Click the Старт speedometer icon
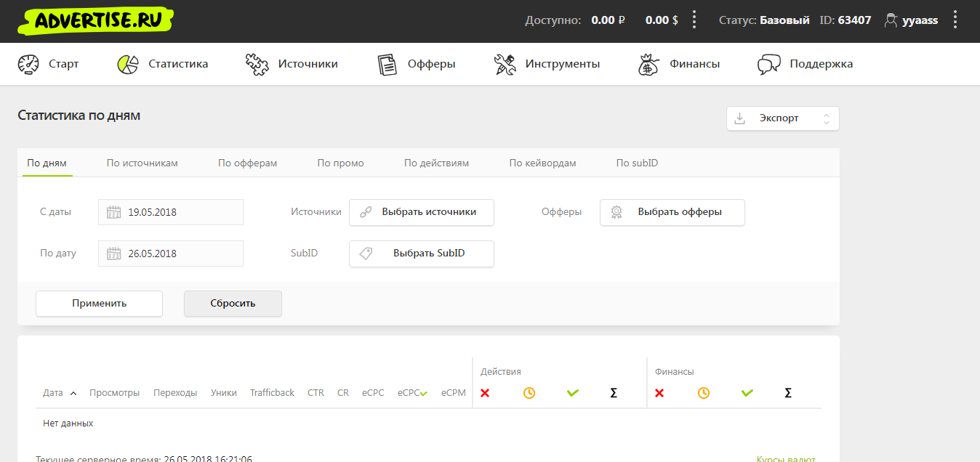The width and height of the screenshot is (980, 462). [x=28, y=64]
